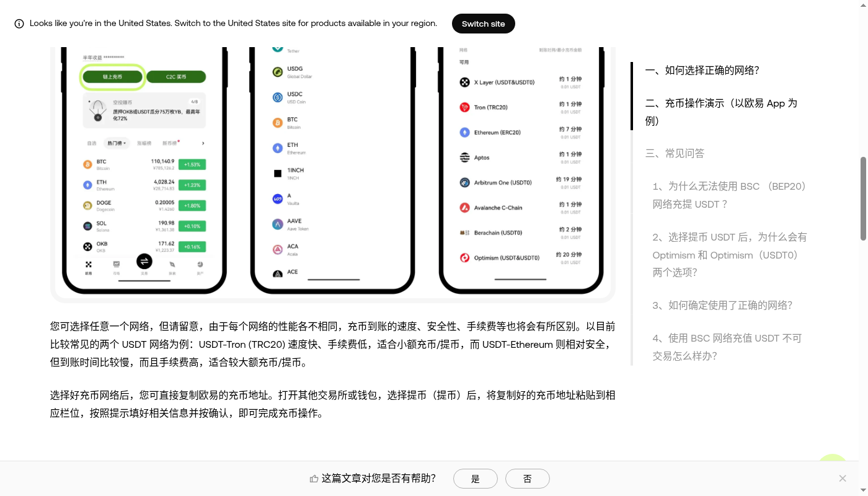
Task: Select the 新币榜 tab in phone mockup
Action: [x=170, y=143]
